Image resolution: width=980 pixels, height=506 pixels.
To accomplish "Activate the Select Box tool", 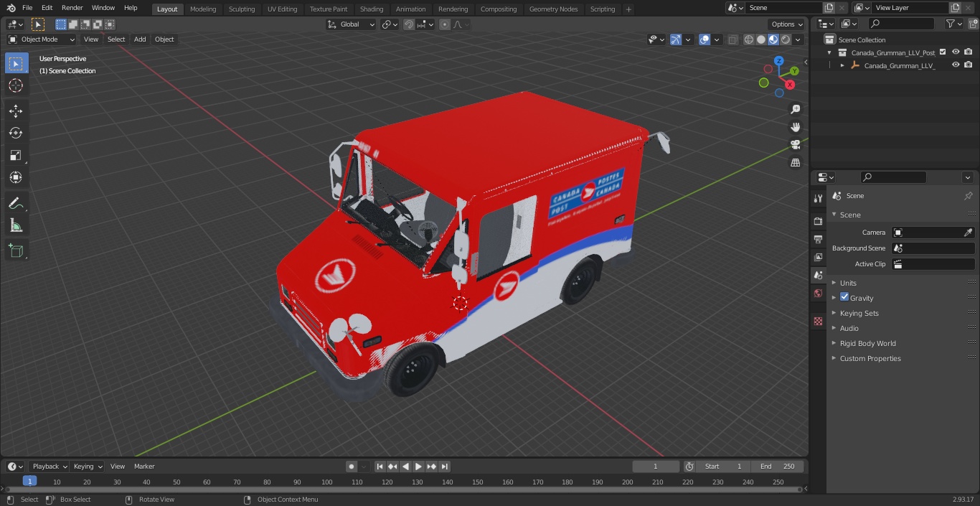I will click(16, 63).
